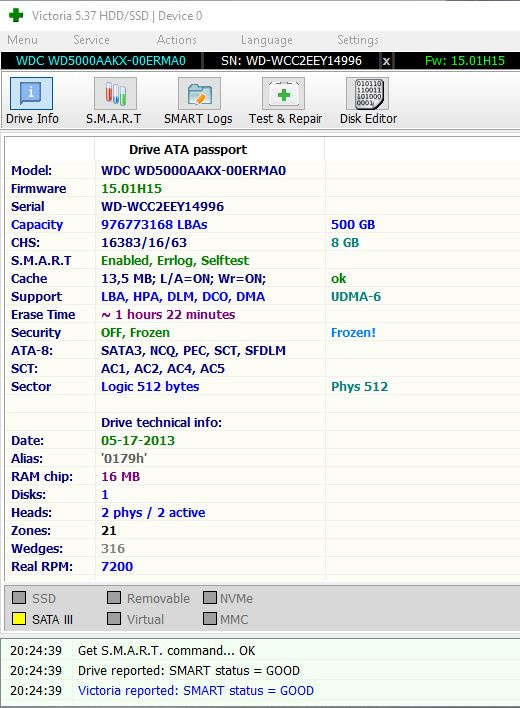
Task: Open the Language menu
Action: tap(266, 40)
